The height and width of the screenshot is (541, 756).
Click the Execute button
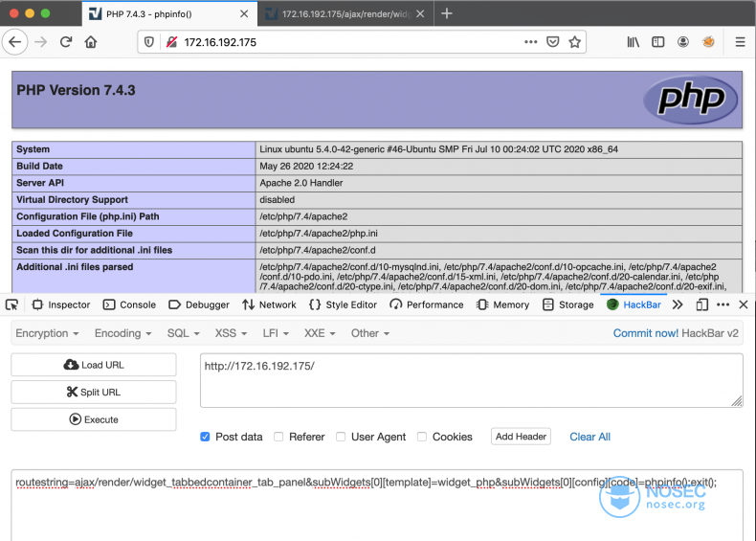click(94, 419)
